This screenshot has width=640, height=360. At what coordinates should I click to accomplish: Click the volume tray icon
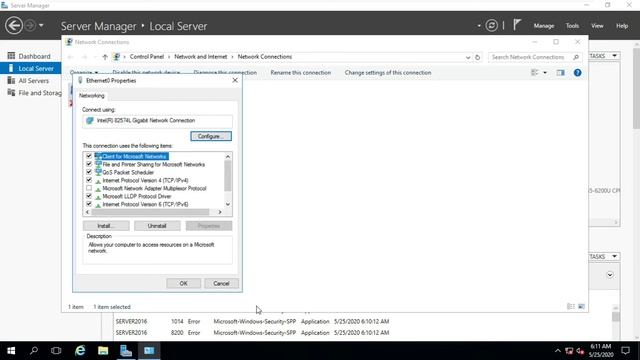(x=580, y=351)
